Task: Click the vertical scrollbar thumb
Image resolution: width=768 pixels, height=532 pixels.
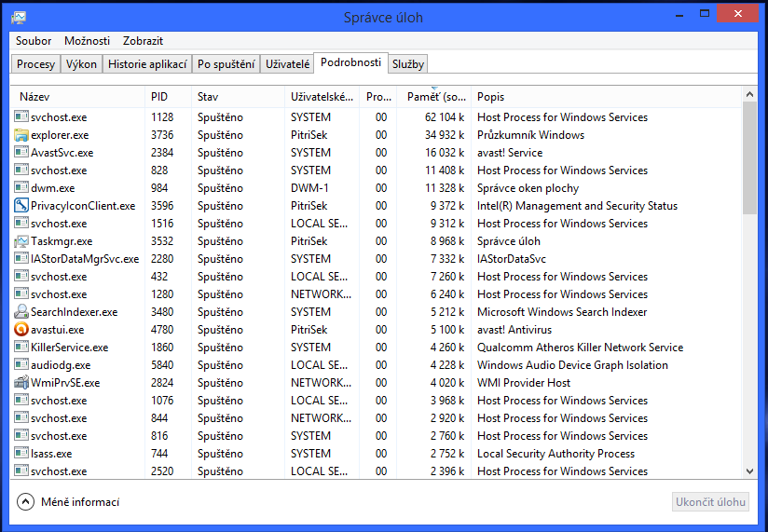Action: pos(749,158)
